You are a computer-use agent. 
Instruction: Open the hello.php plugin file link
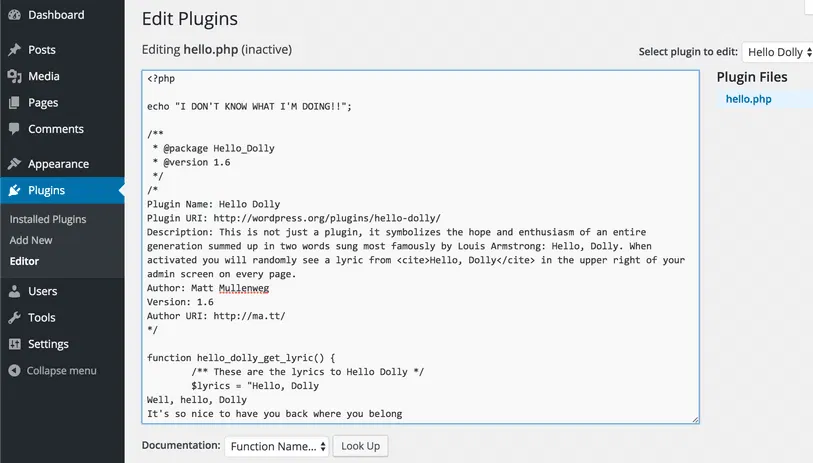(x=748, y=99)
